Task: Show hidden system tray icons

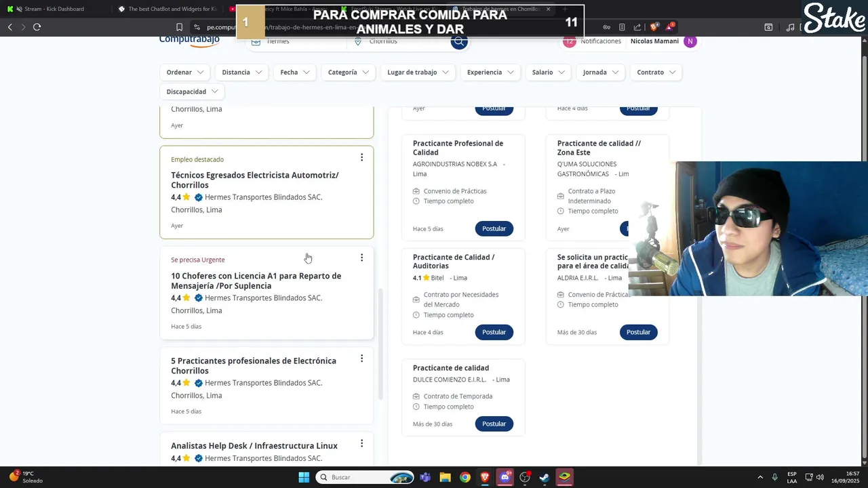Action: (x=759, y=477)
